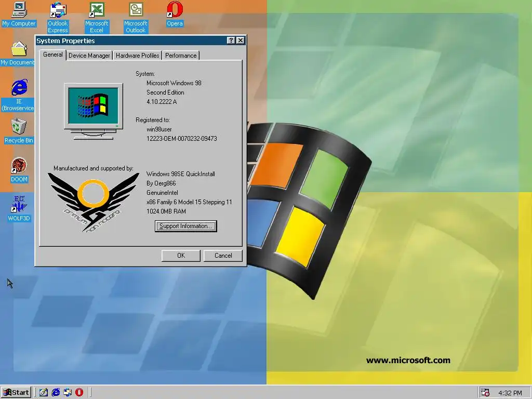Open the Start menu
The image size is (532, 399).
tap(16, 393)
